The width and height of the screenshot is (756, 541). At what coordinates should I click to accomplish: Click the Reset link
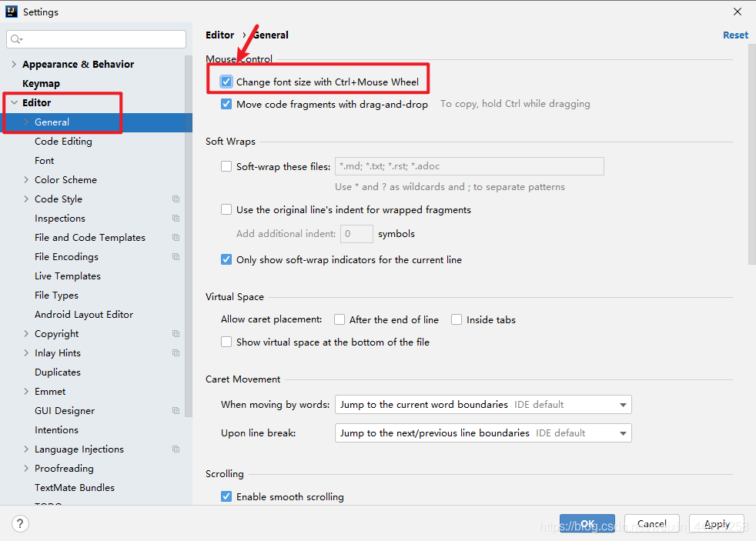(x=735, y=35)
